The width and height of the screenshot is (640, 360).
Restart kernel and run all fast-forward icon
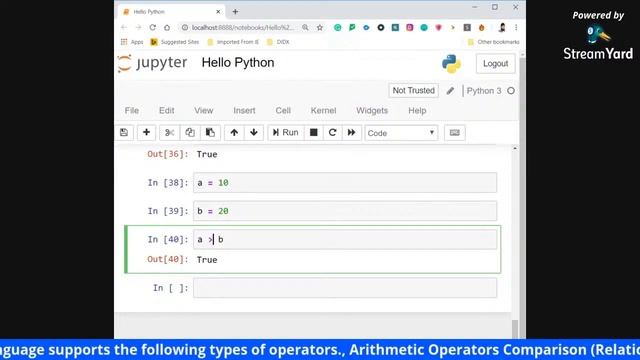click(351, 133)
